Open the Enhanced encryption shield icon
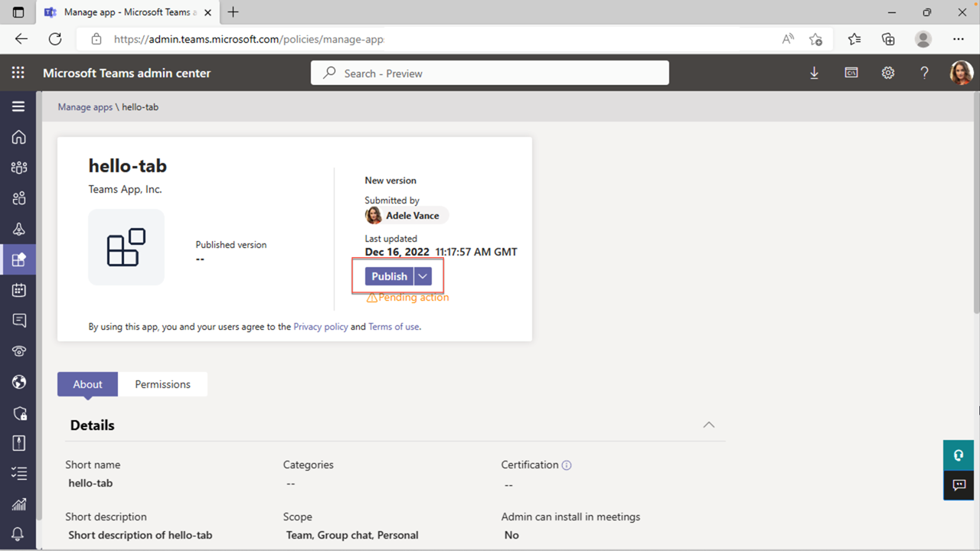 coord(18,412)
